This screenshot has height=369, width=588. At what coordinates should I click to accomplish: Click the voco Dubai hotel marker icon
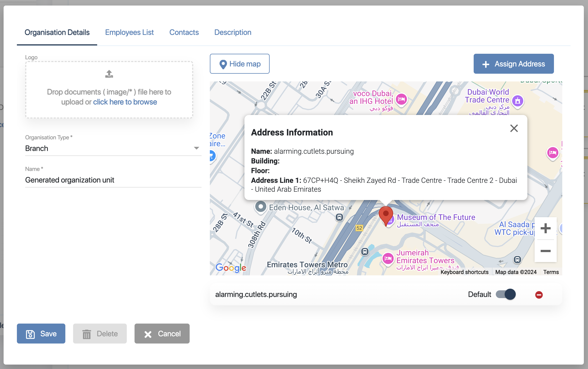point(401,99)
